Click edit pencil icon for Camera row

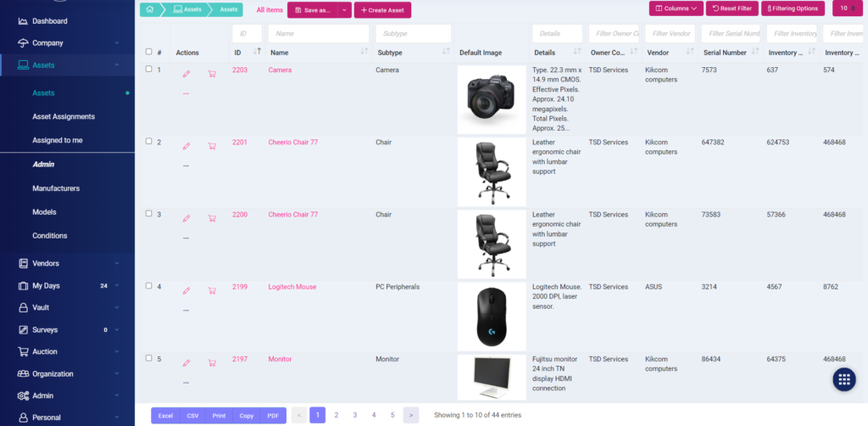(x=186, y=74)
